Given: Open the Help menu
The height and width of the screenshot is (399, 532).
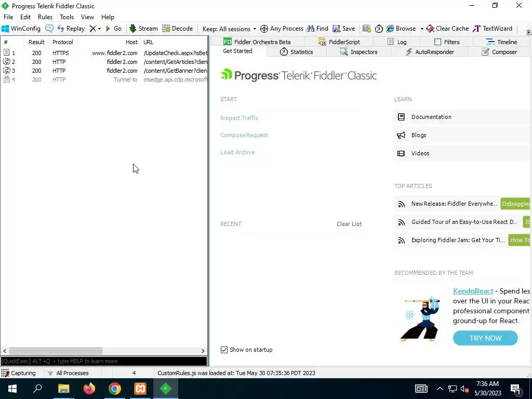Looking at the screenshot, I should coord(108,17).
